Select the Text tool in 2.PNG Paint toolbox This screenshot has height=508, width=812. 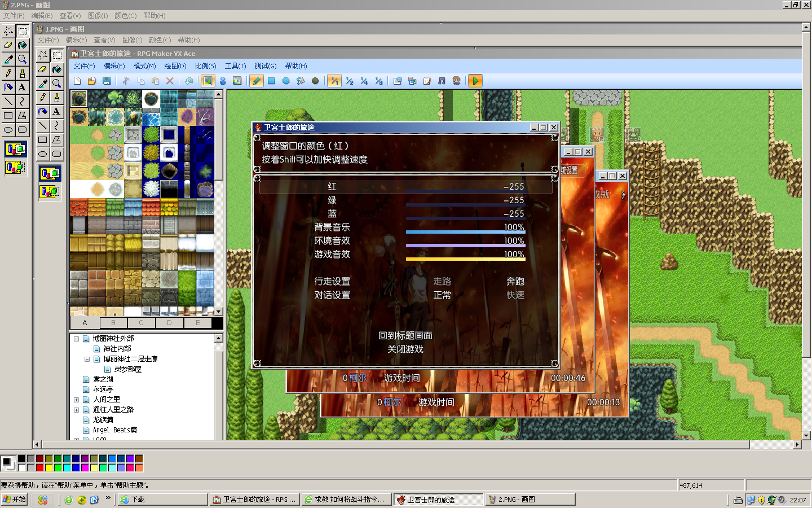22,87
